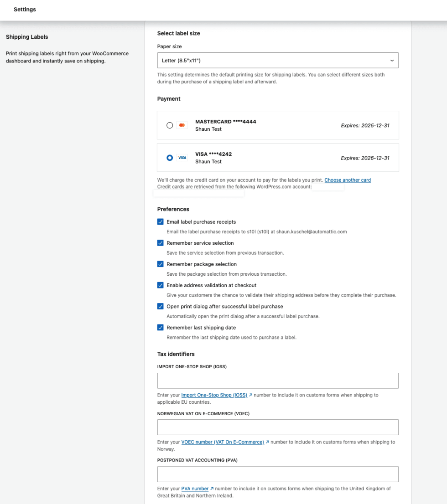Disable Enable address validation at checkout

pyautogui.click(x=161, y=285)
